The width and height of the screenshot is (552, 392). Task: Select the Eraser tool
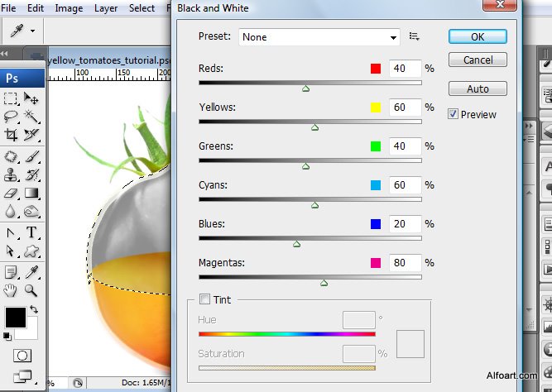[12, 194]
